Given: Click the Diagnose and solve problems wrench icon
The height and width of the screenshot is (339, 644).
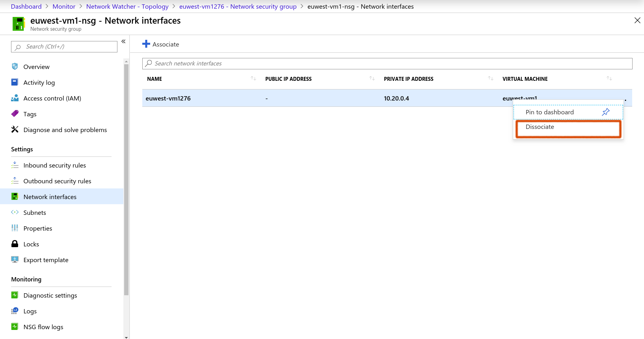Looking at the screenshot, I should (15, 129).
